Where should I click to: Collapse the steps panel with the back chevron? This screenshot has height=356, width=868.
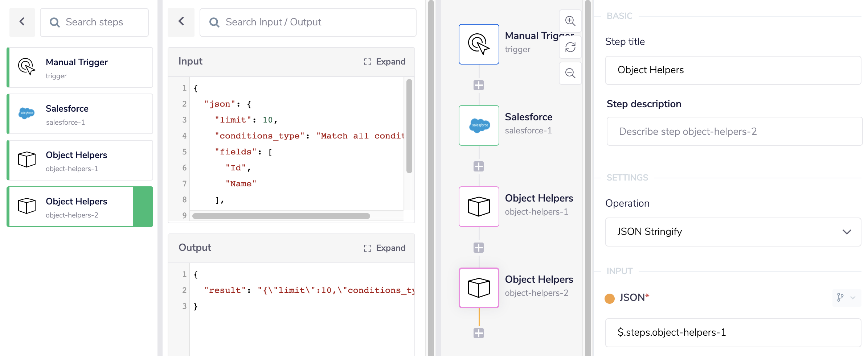pos(22,22)
